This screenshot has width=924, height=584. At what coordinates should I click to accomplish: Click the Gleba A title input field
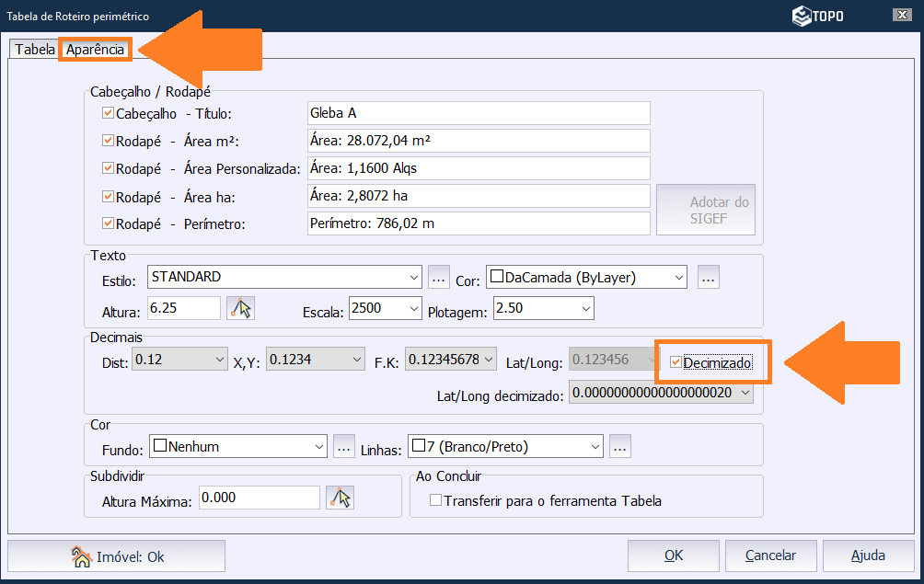pos(479,113)
